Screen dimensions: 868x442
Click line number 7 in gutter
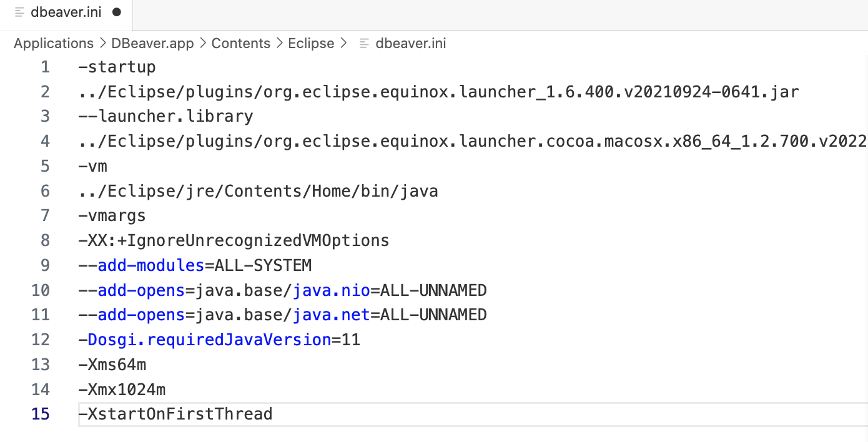45,215
